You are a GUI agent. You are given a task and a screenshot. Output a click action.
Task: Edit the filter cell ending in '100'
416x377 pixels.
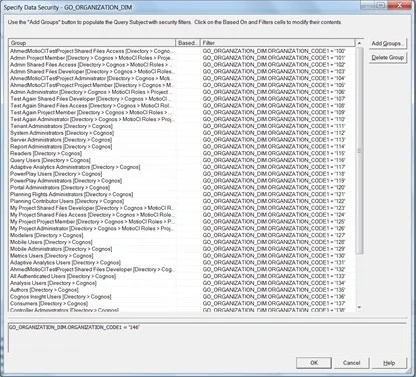tap(278, 51)
